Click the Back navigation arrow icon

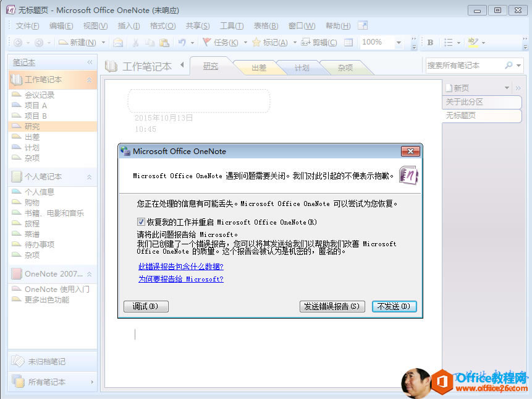[x=19, y=43]
